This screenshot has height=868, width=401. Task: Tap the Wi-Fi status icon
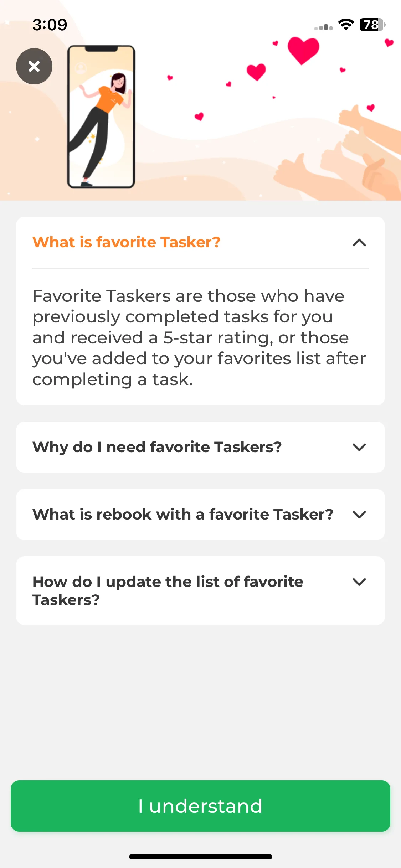click(x=346, y=25)
